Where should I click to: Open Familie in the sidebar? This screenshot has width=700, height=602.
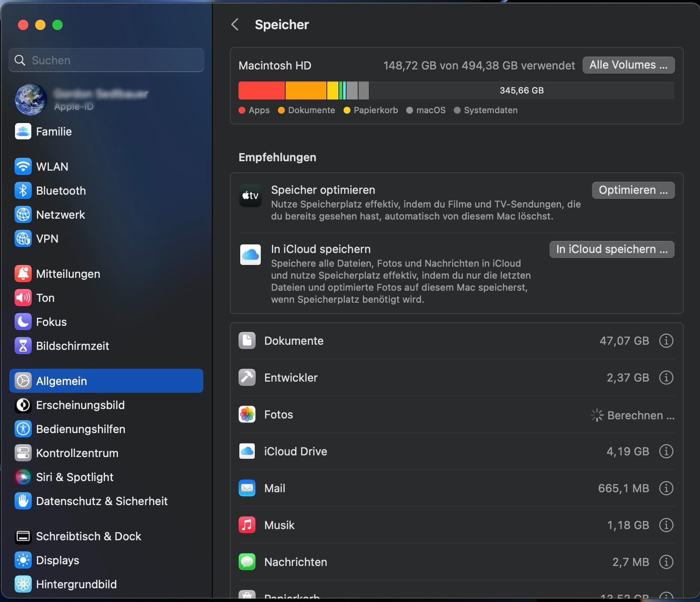[106, 131]
